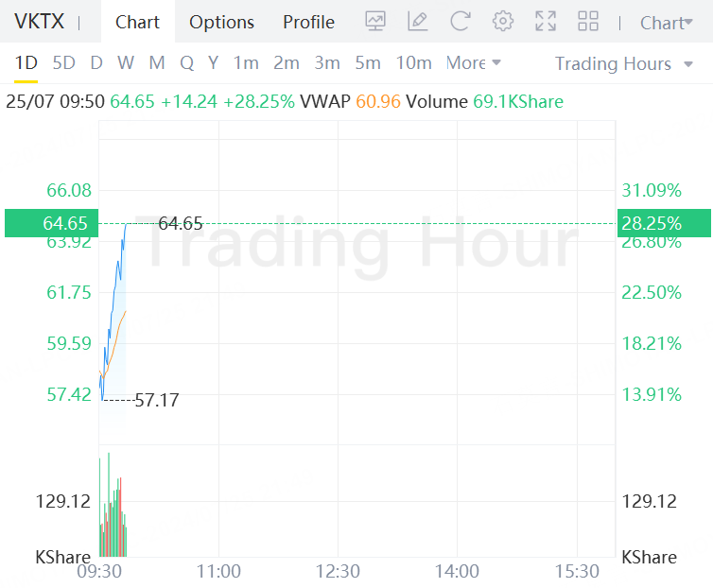This screenshot has width=713, height=588.
Task: Open chart settings gear icon
Action: click(x=503, y=21)
